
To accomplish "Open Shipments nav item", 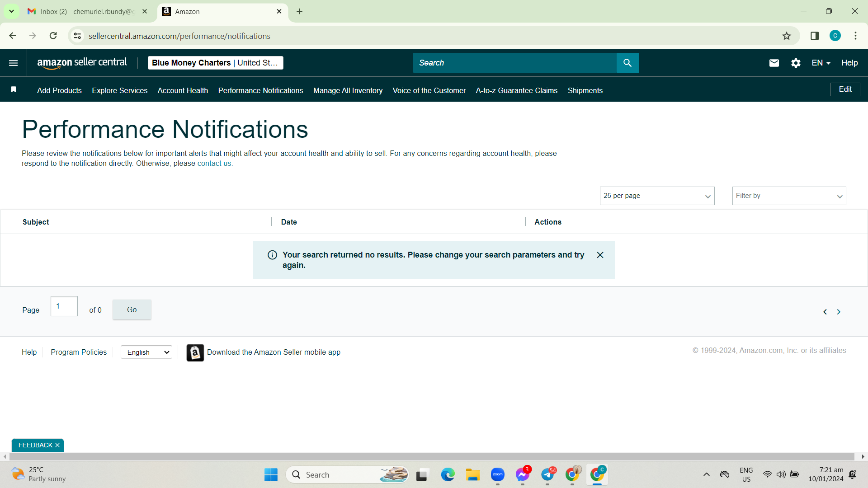I will 585,90.
